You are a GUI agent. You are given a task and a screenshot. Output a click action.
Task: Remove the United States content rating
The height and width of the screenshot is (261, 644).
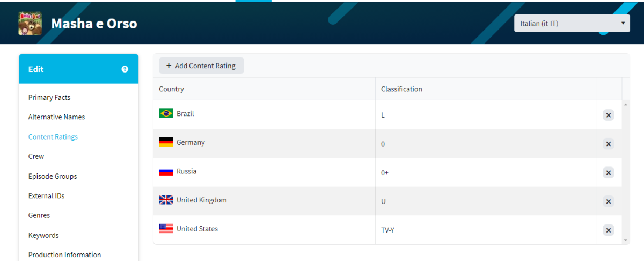point(609,230)
